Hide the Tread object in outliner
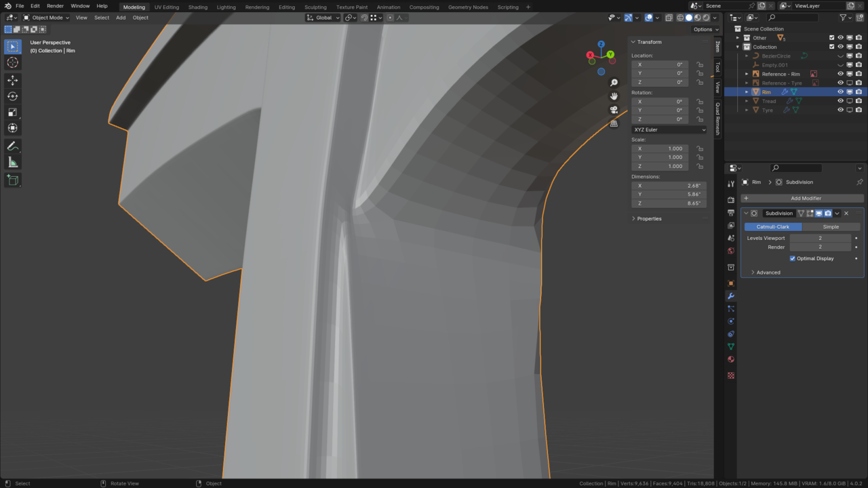This screenshot has width=868, height=488. pos(840,101)
